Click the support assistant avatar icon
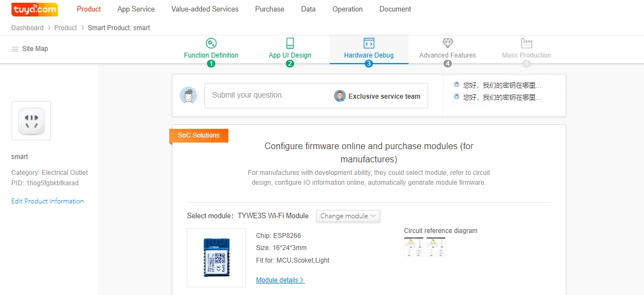Image resolution: width=644 pixels, height=295 pixels. tap(188, 95)
